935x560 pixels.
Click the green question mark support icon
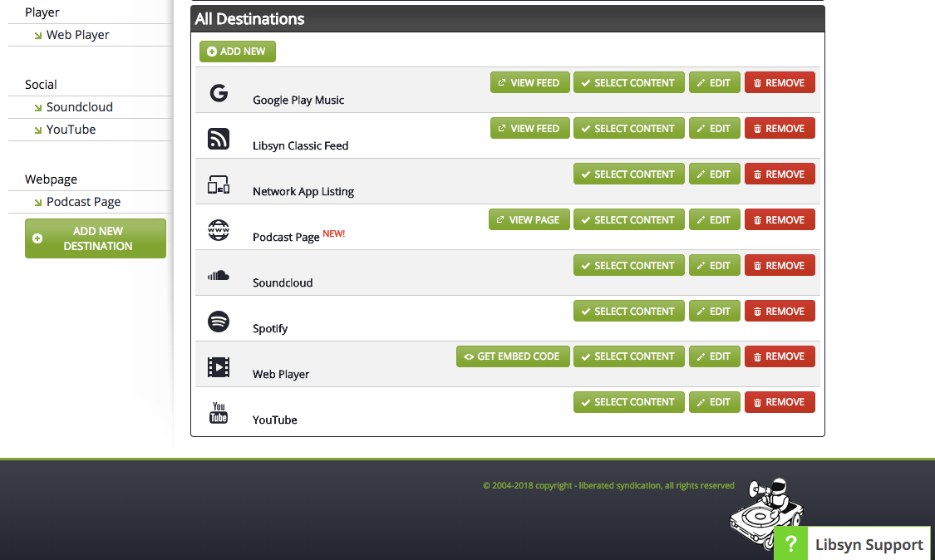(x=790, y=543)
